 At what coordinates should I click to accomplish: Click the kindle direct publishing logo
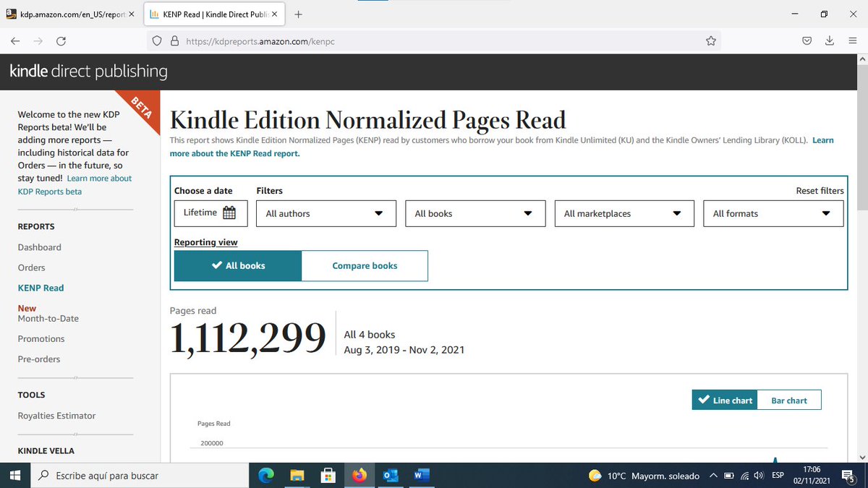88,72
